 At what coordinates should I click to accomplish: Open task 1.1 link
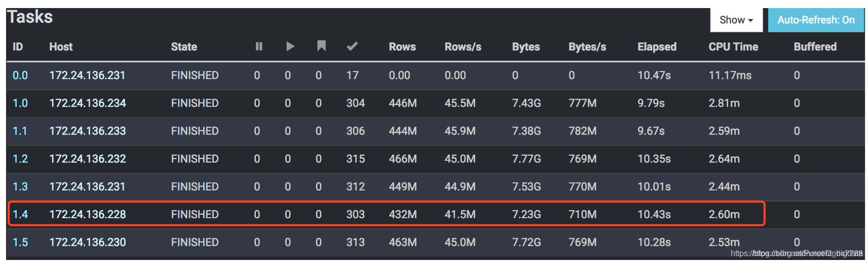[x=20, y=131]
